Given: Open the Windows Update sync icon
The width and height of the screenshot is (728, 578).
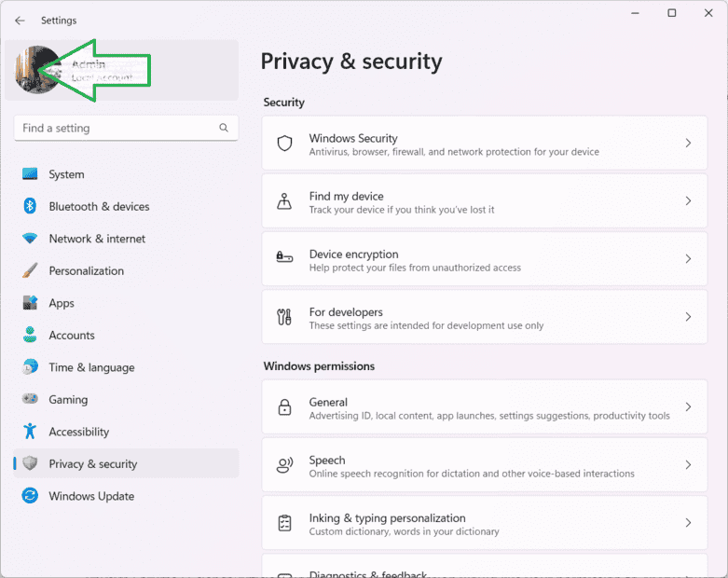Looking at the screenshot, I should pos(30,496).
